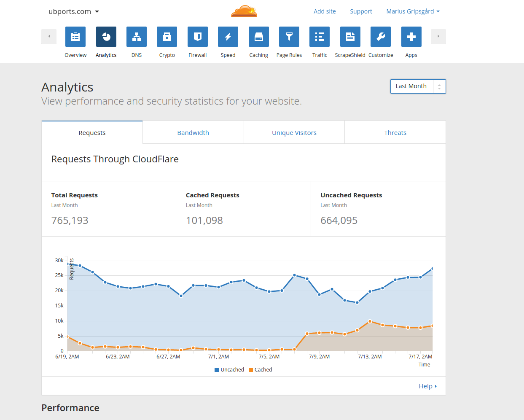
Task: Toggle the Uncached series in chart legend
Action: pyautogui.click(x=229, y=370)
